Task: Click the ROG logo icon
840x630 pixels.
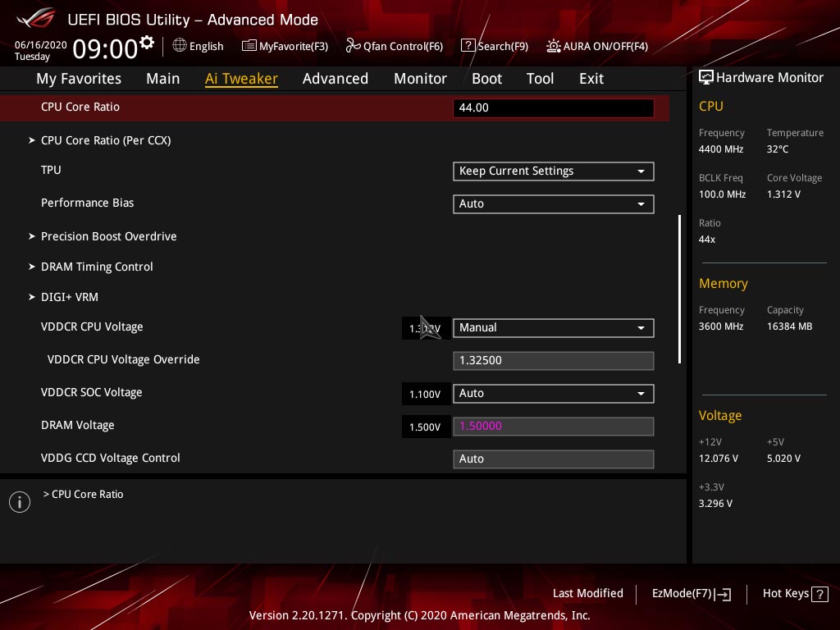Action: 36,18
